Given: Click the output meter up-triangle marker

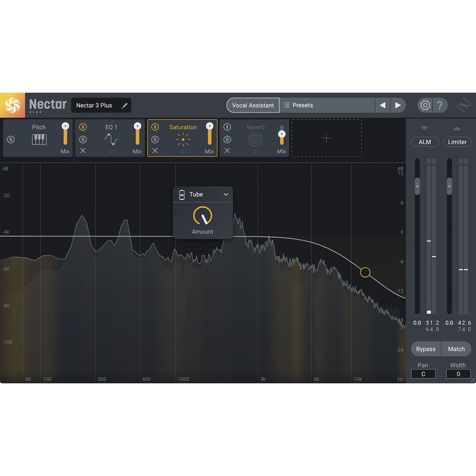Looking at the screenshot, I should coord(457,128).
